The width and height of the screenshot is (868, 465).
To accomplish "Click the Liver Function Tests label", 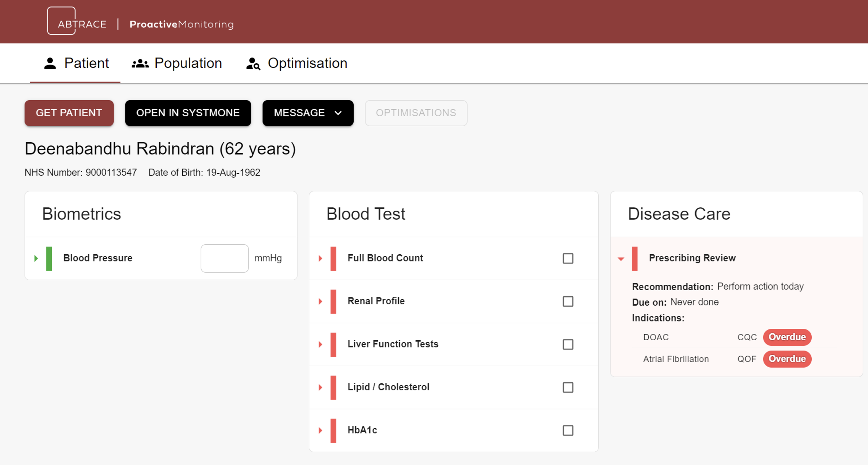I will point(393,344).
